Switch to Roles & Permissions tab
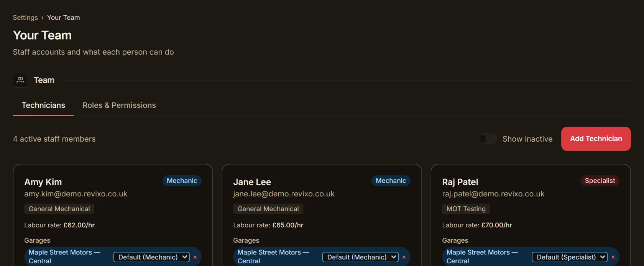 pos(119,105)
